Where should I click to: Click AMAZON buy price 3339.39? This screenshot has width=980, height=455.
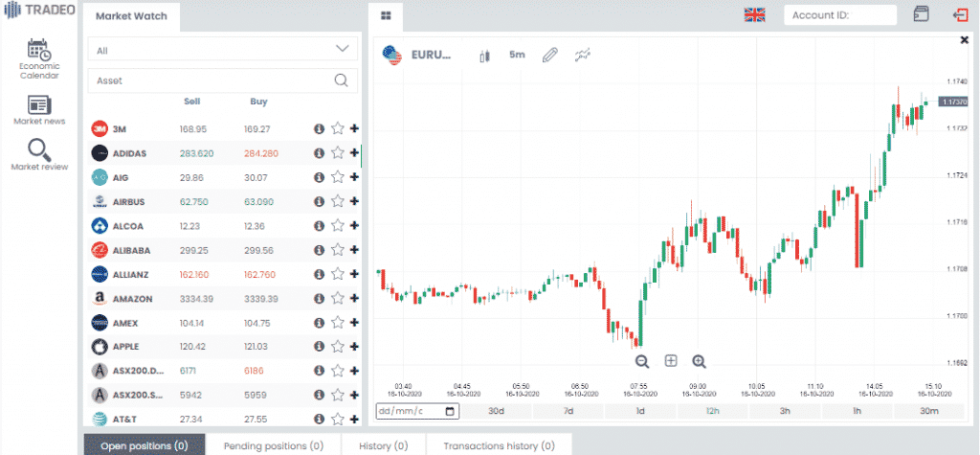point(261,299)
